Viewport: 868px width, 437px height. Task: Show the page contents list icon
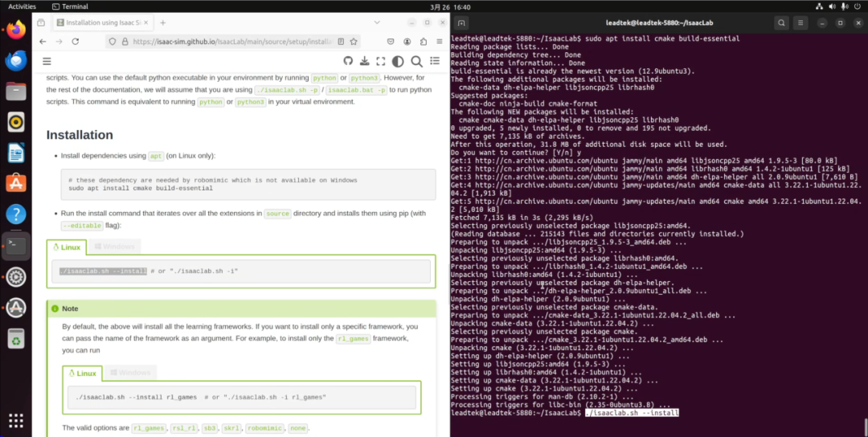tap(435, 61)
